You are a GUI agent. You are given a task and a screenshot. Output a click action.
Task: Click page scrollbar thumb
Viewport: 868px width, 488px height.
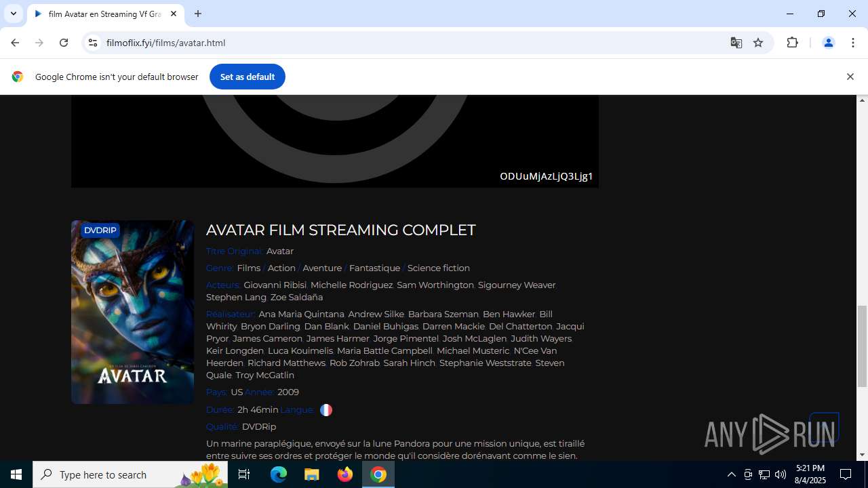click(863, 345)
